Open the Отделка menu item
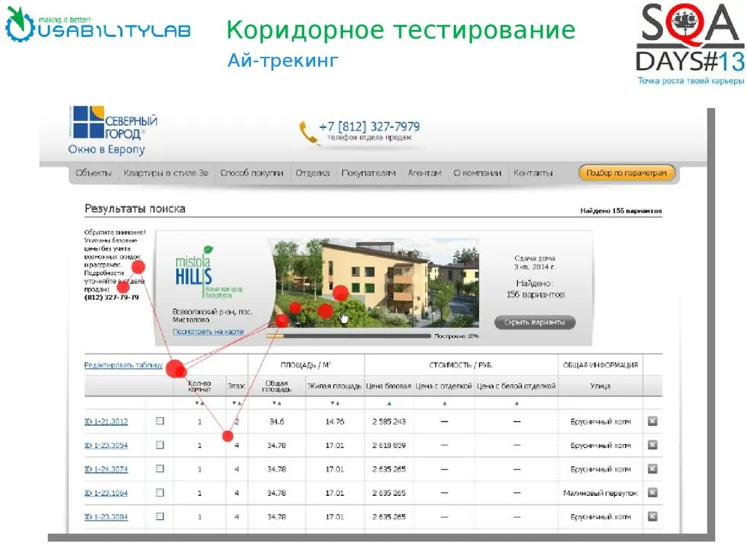747x560 pixels. pos(312,173)
